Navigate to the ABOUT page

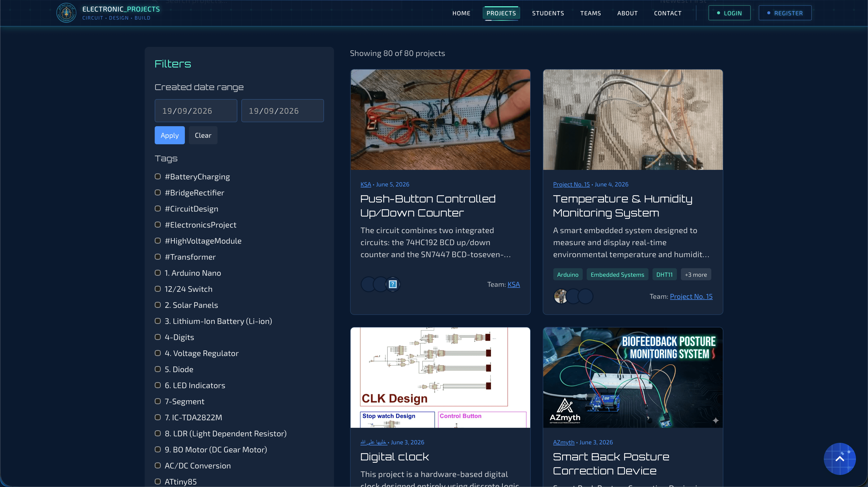627,13
